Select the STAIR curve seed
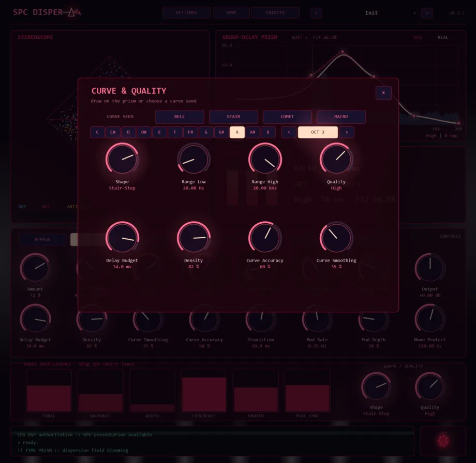The height and width of the screenshot is (463, 476). click(x=233, y=117)
